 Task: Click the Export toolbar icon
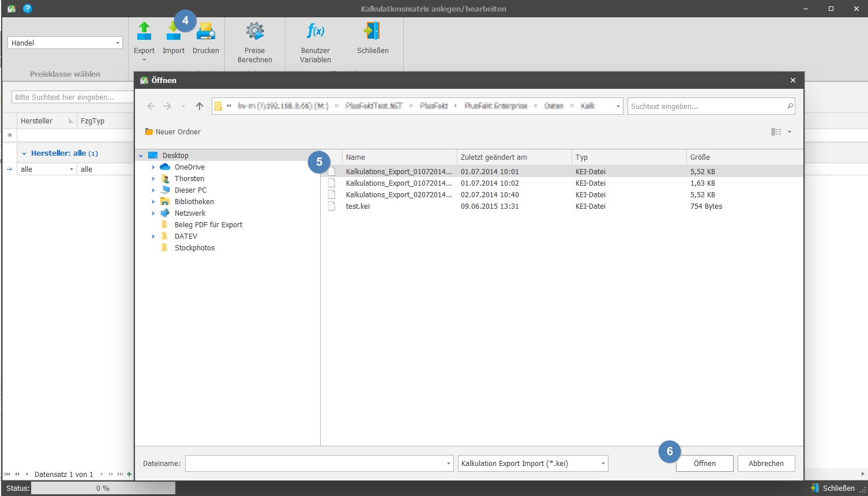click(x=144, y=31)
